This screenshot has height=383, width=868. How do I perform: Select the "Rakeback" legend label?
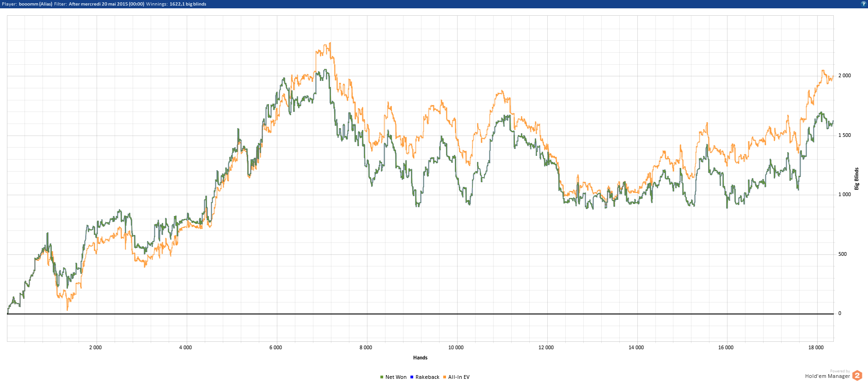point(428,377)
